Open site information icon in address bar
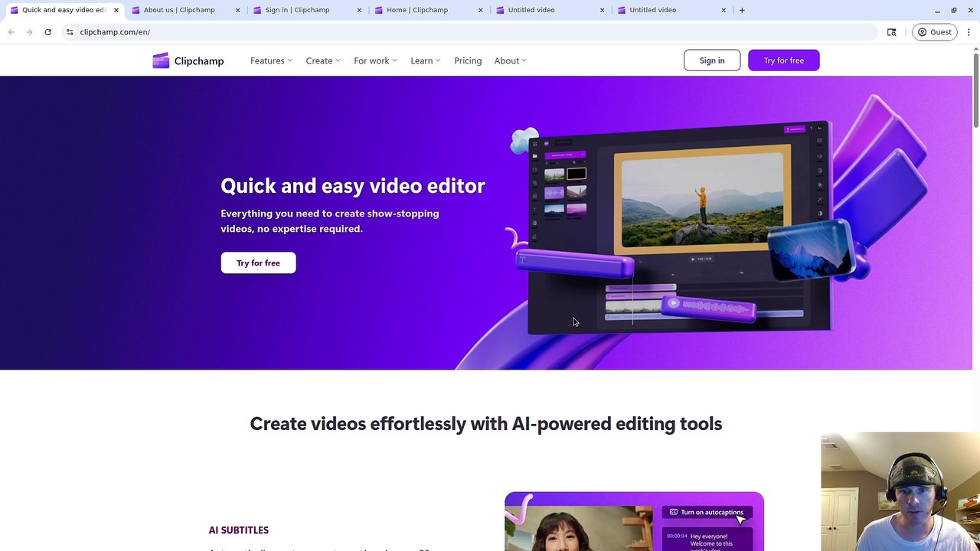 click(x=70, y=32)
